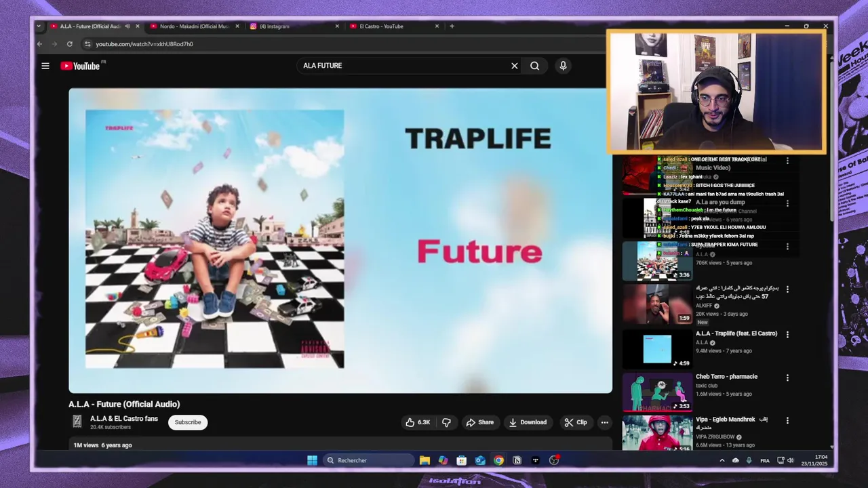
Task: Like the video with 6.3K thumbs up
Action: tap(418, 422)
